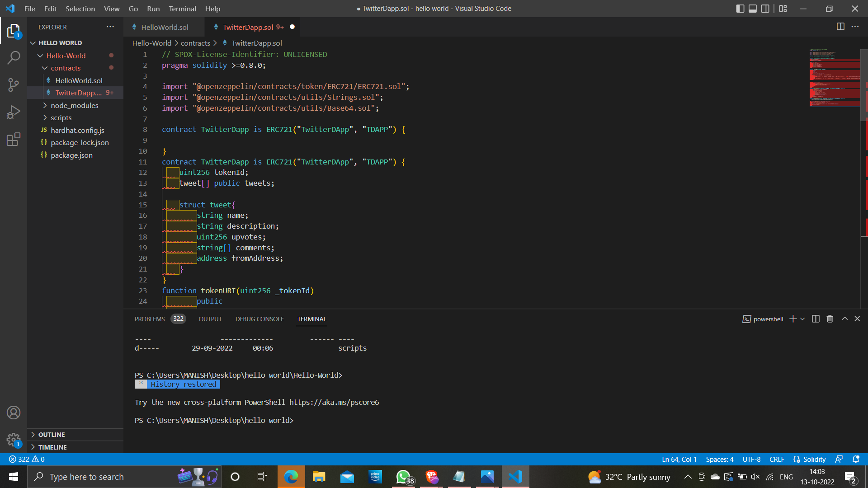
Task: Expand the OUTLINE section
Action: [52, 435]
